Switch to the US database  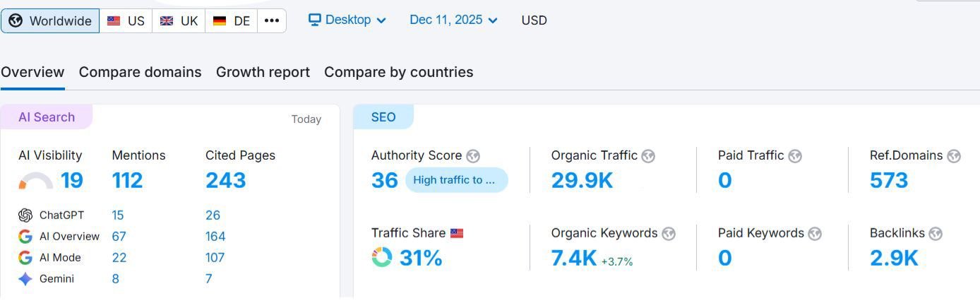click(126, 20)
